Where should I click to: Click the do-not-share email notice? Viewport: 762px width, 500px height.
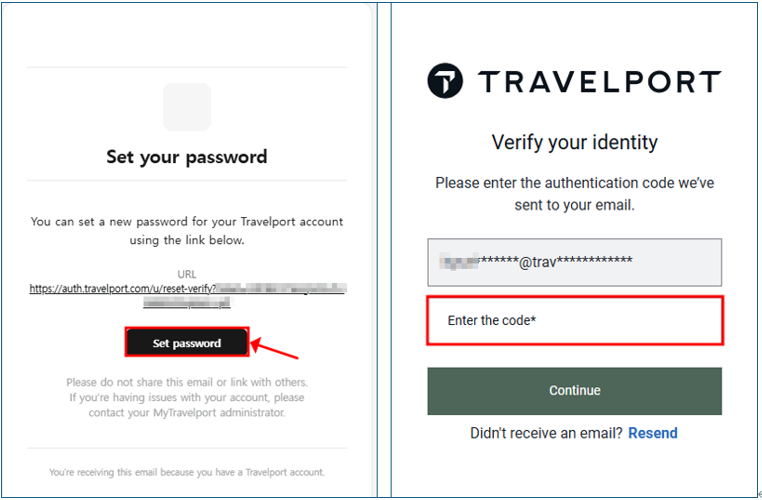point(187,397)
